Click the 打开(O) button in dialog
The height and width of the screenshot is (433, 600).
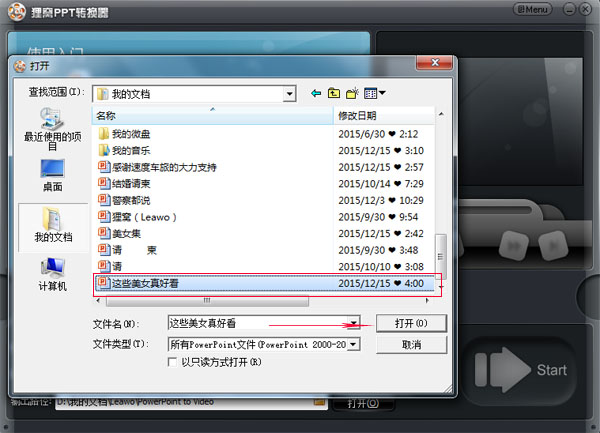tap(411, 323)
